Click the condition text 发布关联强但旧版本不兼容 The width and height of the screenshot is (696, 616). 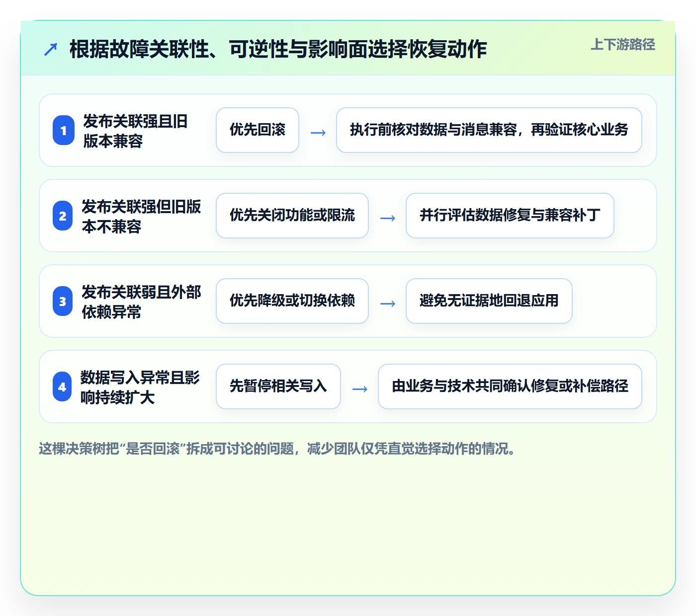[141, 216]
